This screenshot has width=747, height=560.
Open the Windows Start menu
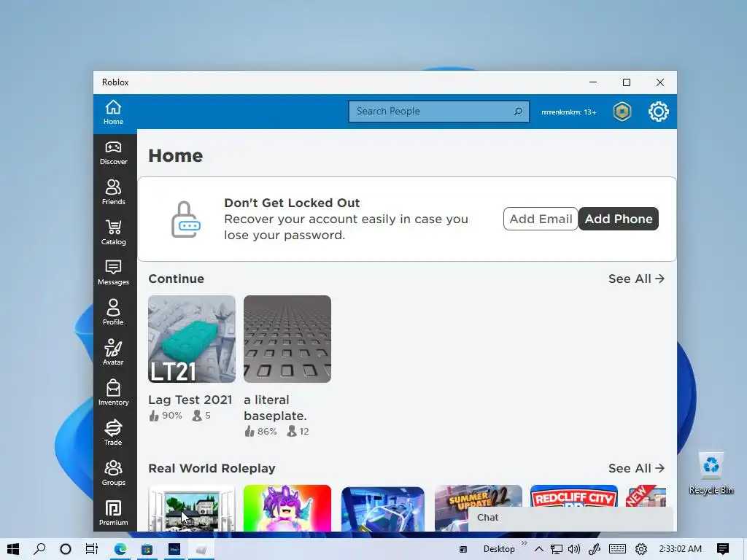click(13, 549)
